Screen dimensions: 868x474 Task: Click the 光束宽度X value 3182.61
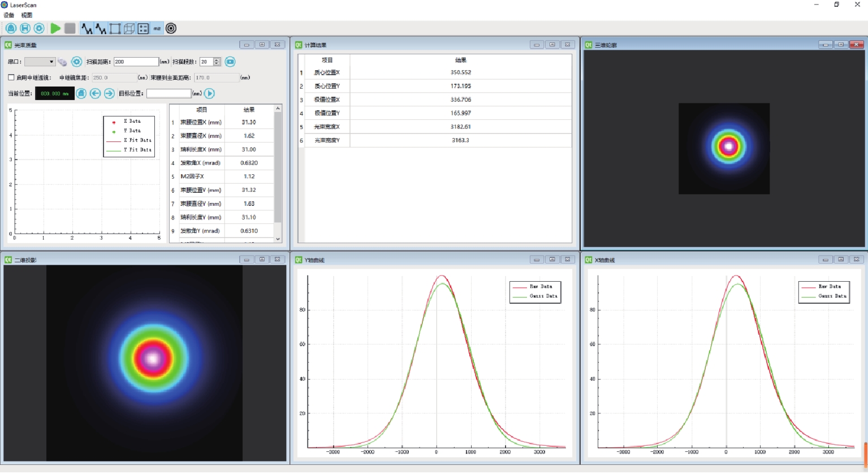461,127
